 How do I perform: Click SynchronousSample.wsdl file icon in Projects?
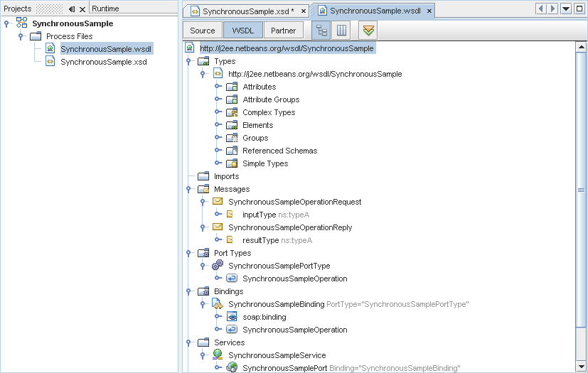[50, 49]
